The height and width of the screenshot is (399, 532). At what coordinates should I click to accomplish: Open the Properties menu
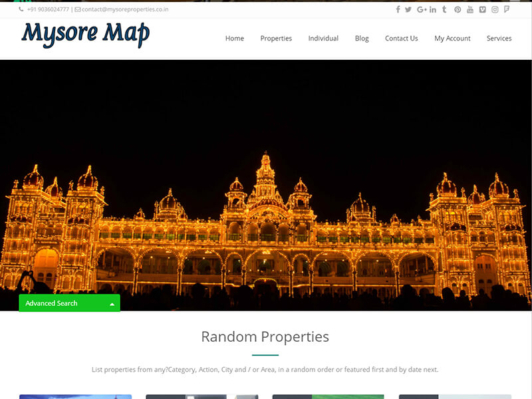[276, 39]
